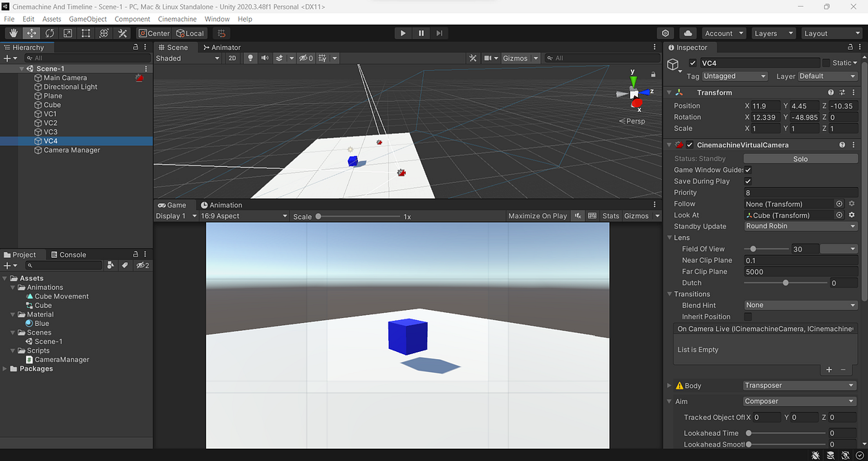
Task: Select the Scale tool
Action: [67, 33]
